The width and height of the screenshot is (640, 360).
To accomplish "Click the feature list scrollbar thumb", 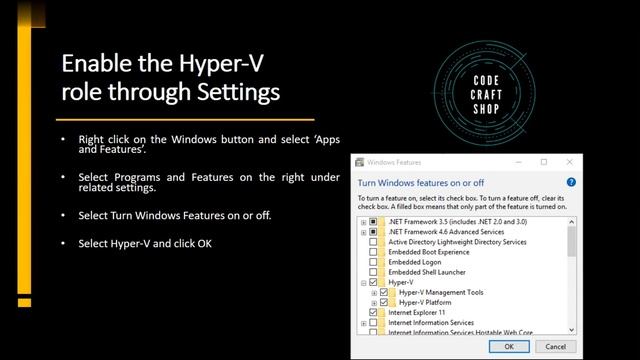I will pyautogui.click(x=571, y=242).
